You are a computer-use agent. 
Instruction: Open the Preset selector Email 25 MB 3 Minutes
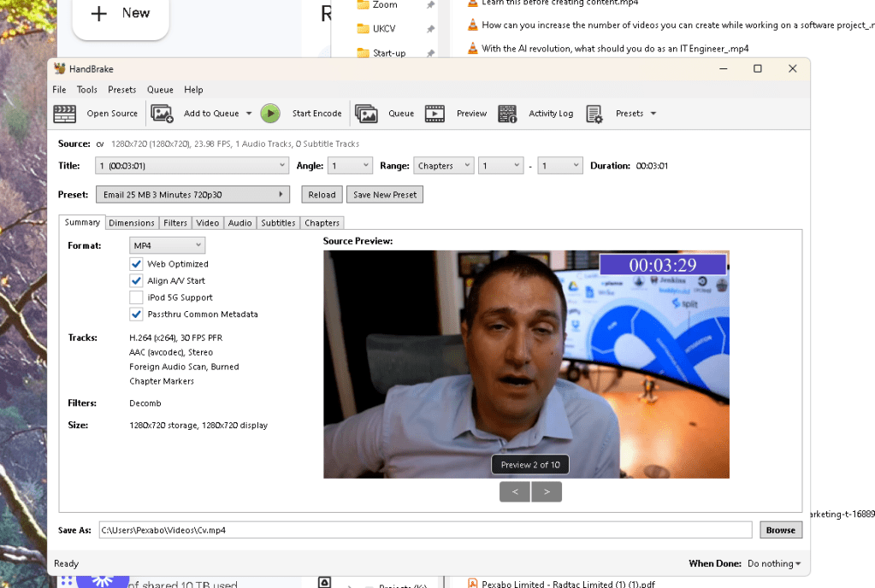pyautogui.click(x=192, y=195)
